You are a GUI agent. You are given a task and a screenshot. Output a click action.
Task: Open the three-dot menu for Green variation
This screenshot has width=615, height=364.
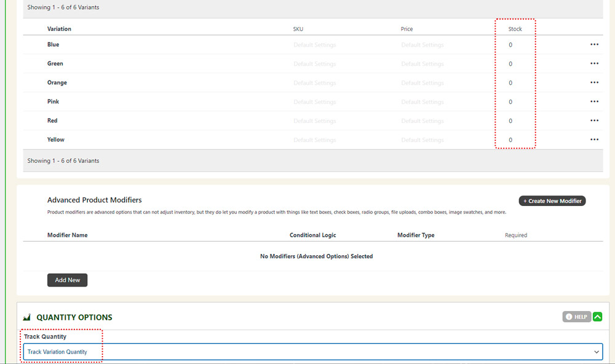point(594,64)
